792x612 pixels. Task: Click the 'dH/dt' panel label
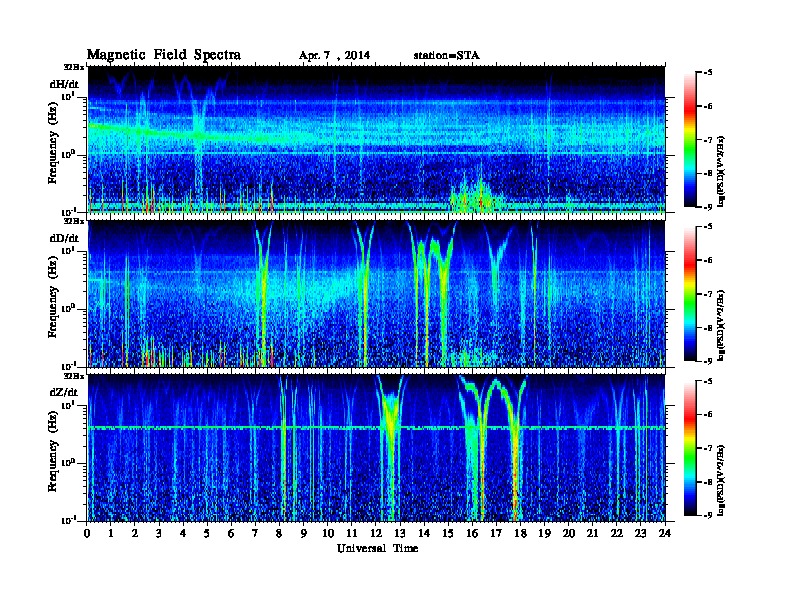pyautogui.click(x=64, y=84)
